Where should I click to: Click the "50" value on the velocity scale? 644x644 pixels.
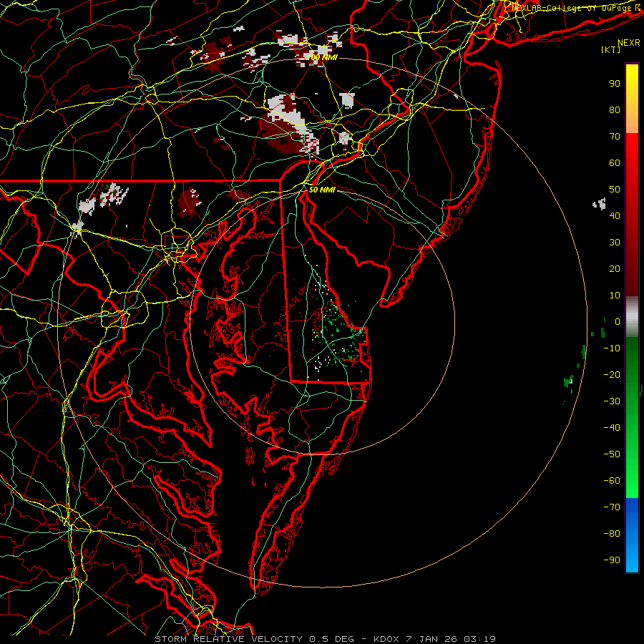click(x=615, y=190)
